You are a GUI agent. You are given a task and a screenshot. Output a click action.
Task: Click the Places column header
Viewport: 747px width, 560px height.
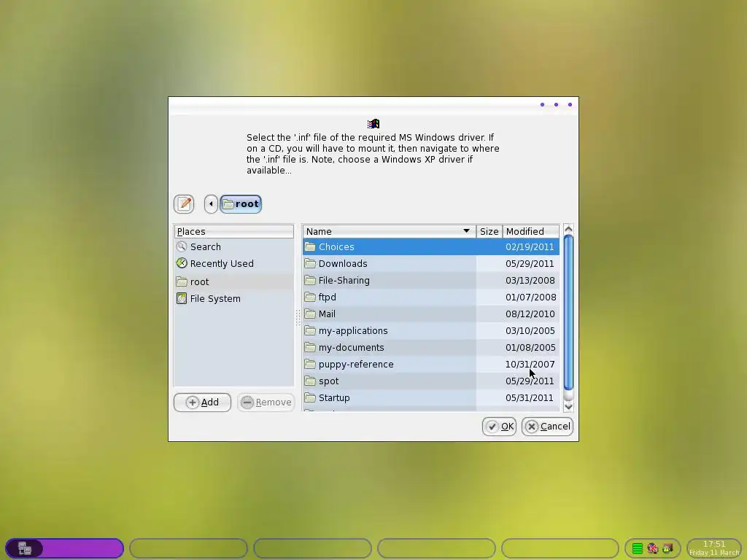(233, 231)
